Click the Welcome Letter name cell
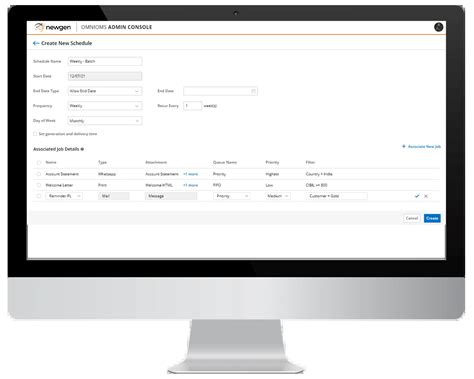474x379 pixels. [59, 185]
